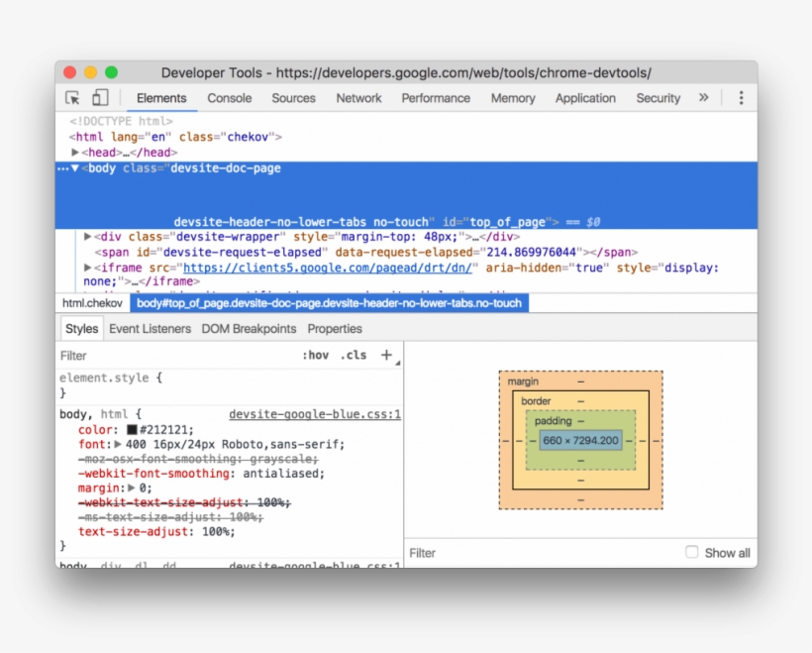The image size is (812, 653).
Task: Click the black color swatch beside #212121
Action: coord(132,430)
